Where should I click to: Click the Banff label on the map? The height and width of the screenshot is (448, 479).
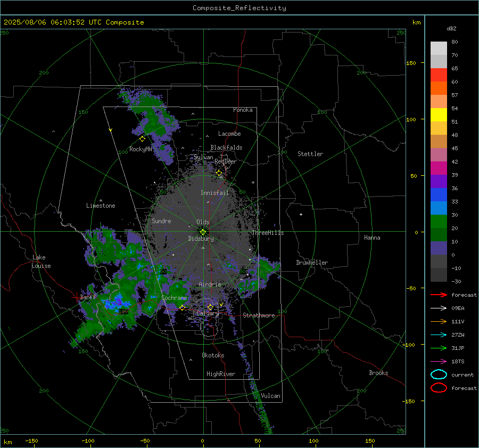point(88,297)
